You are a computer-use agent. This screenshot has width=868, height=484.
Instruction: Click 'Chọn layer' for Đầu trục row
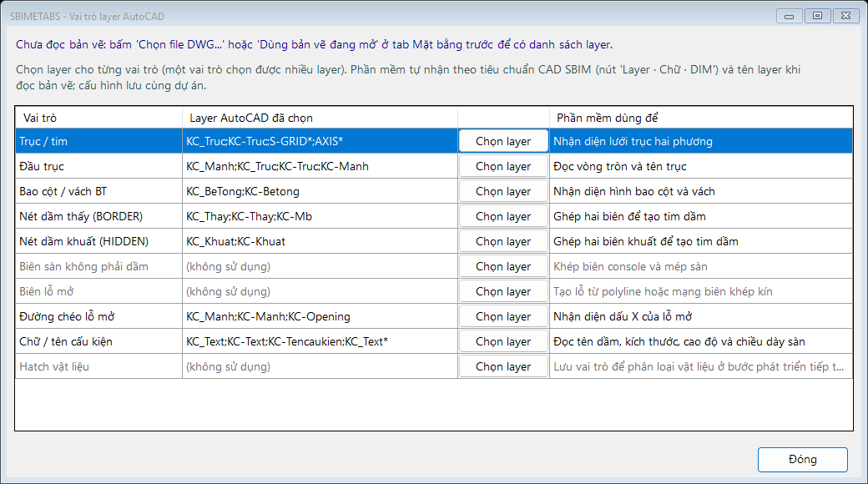point(503,166)
